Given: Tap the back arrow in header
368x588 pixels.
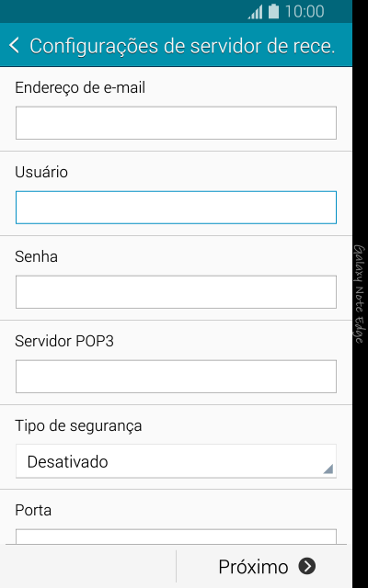Looking at the screenshot, I should [x=14, y=46].
